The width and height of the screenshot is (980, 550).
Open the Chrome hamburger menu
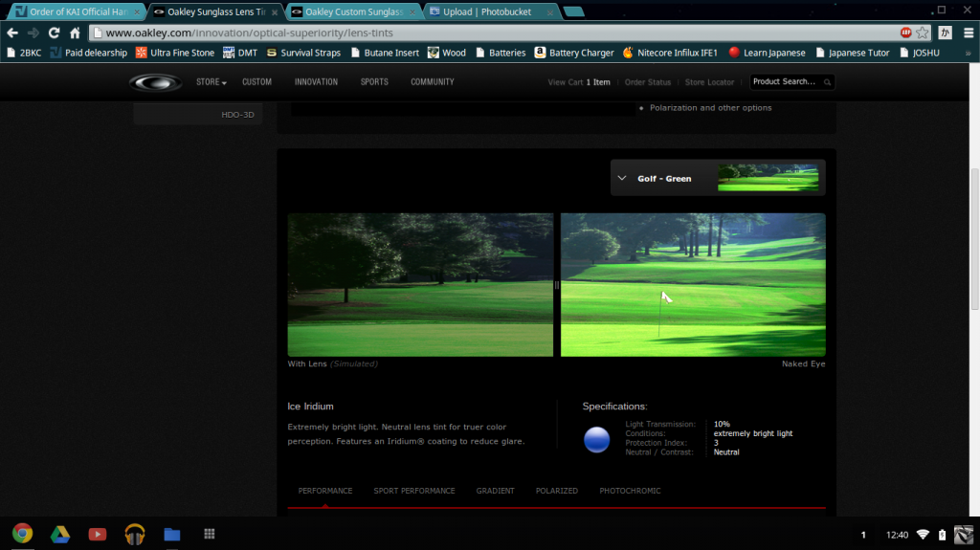click(x=969, y=33)
